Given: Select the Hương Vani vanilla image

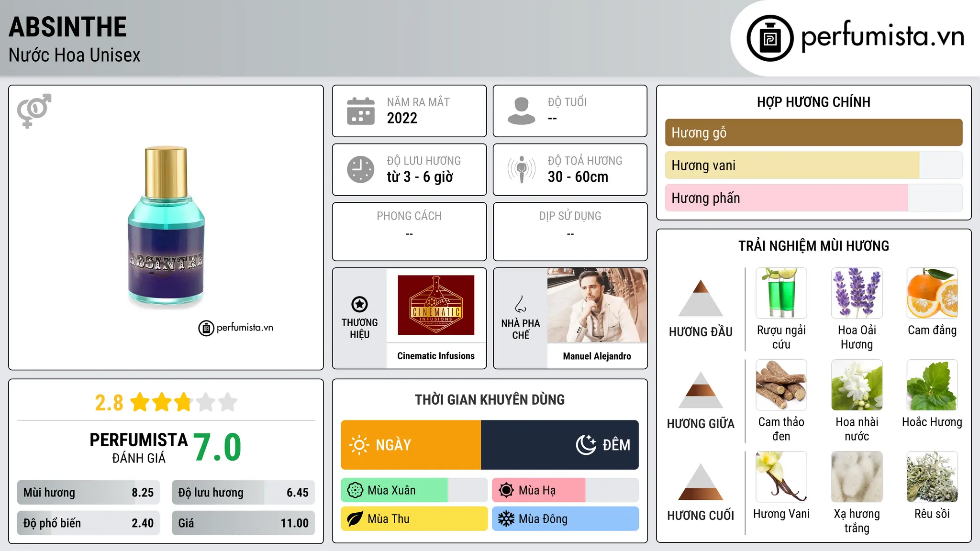Looking at the screenshot, I should [781, 477].
